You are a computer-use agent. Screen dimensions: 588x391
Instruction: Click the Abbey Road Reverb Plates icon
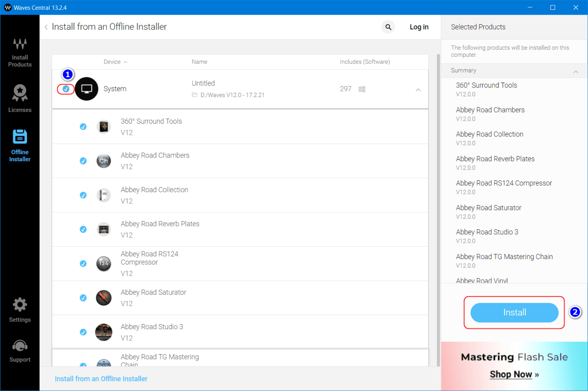coord(104,229)
